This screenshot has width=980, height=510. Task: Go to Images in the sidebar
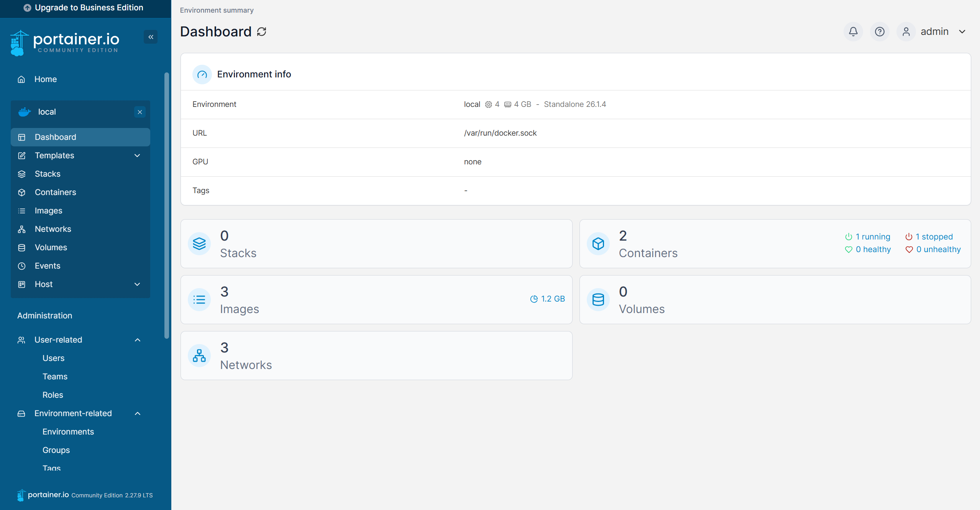48,211
